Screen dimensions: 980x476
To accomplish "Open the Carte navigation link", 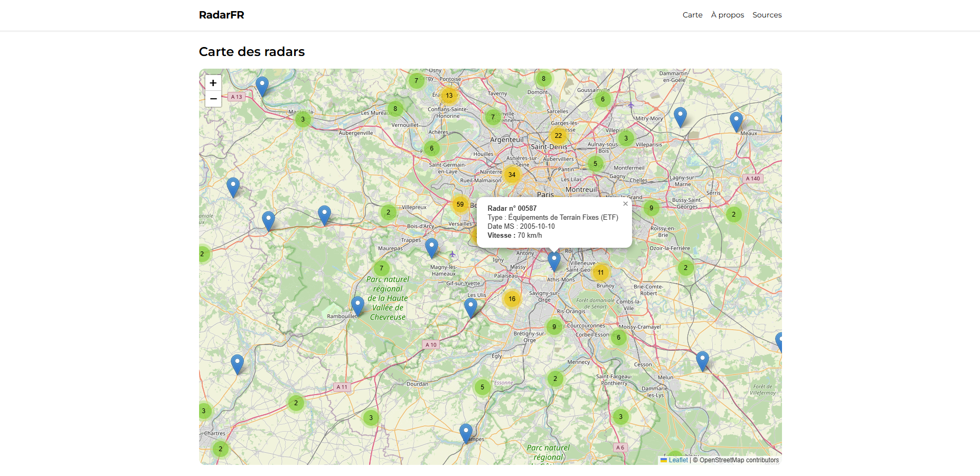I will pyautogui.click(x=692, y=15).
